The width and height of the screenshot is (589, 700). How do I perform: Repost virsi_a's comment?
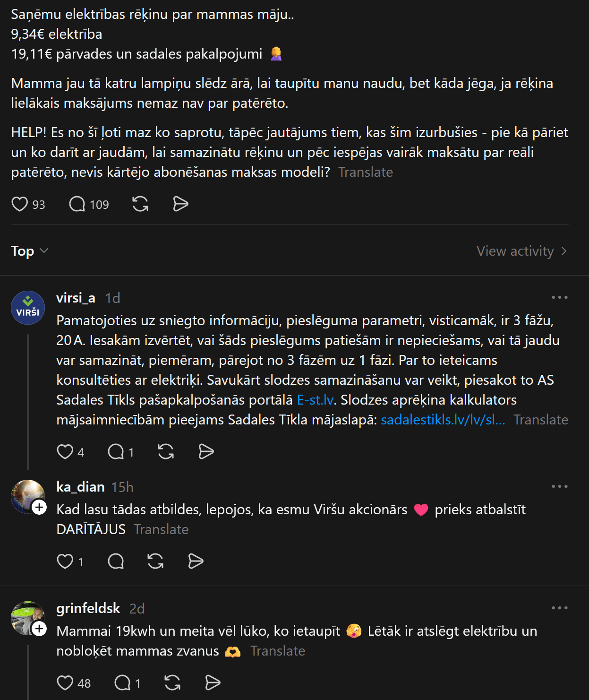(166, 452)
